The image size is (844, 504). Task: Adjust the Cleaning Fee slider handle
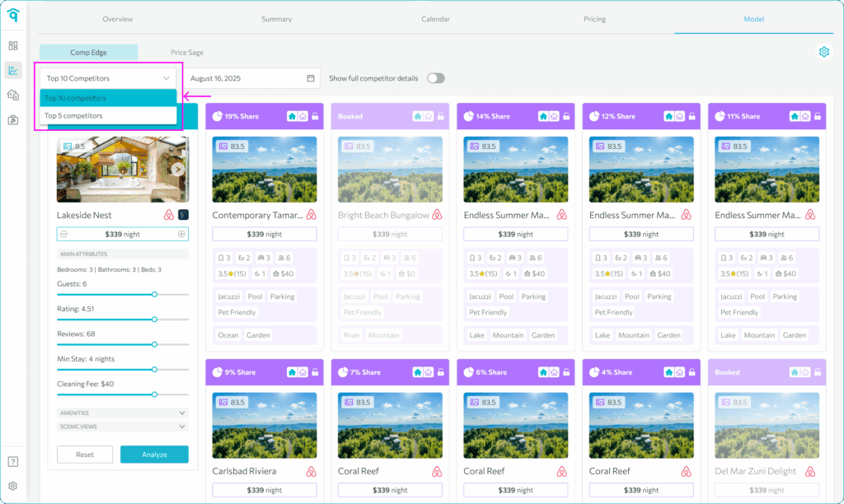coord(154,394)
